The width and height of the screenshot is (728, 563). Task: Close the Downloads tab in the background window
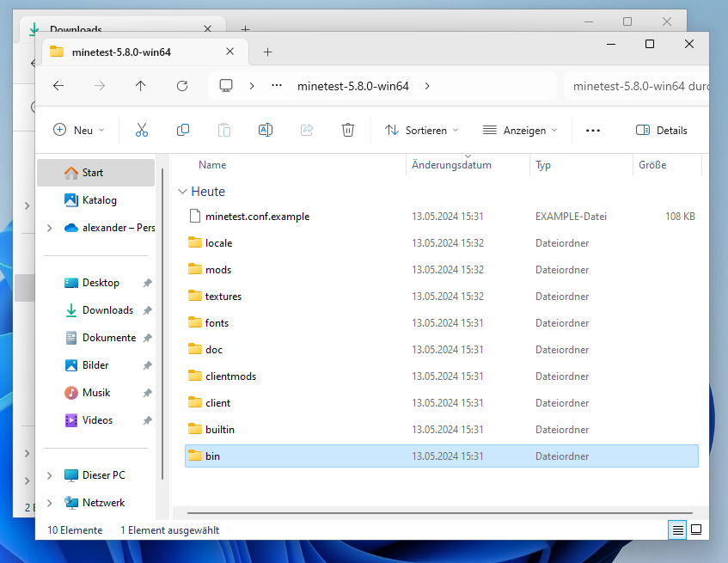coord(207,28)
